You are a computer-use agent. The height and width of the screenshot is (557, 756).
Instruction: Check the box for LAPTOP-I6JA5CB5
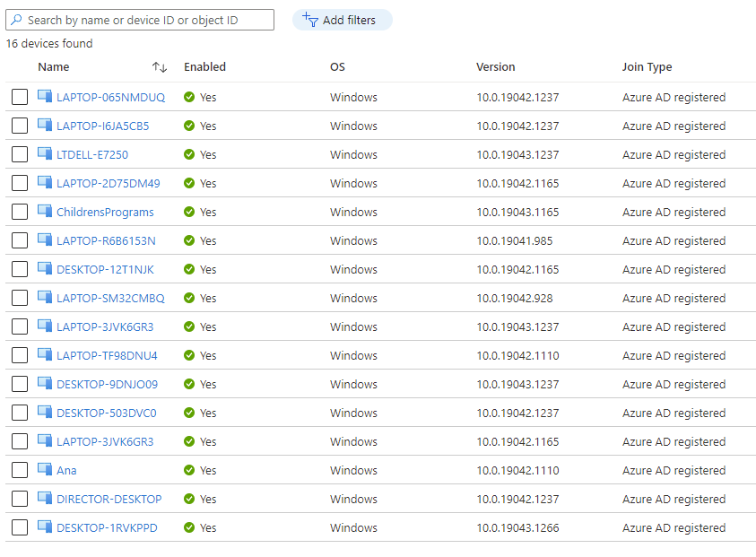pyautogui.click(x=20, y=126)
